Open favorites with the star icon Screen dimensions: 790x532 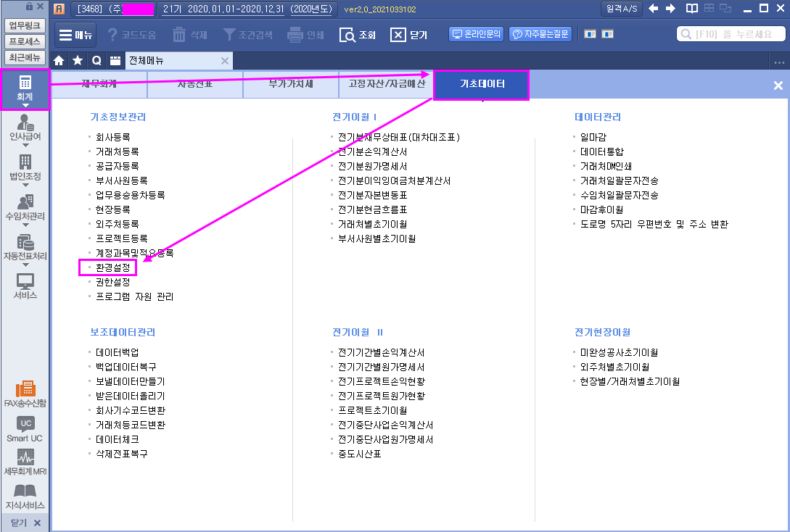point(78,61)
